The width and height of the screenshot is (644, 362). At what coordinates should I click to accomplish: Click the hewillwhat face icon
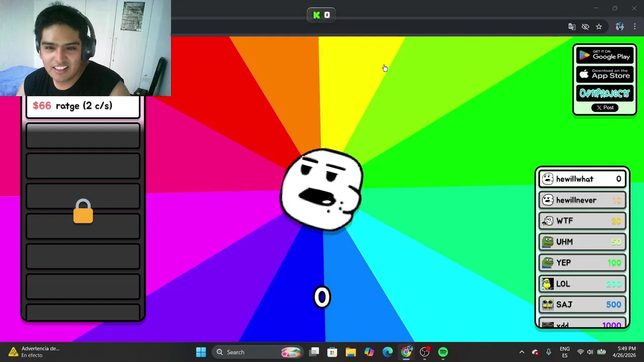tap(547, 179)
